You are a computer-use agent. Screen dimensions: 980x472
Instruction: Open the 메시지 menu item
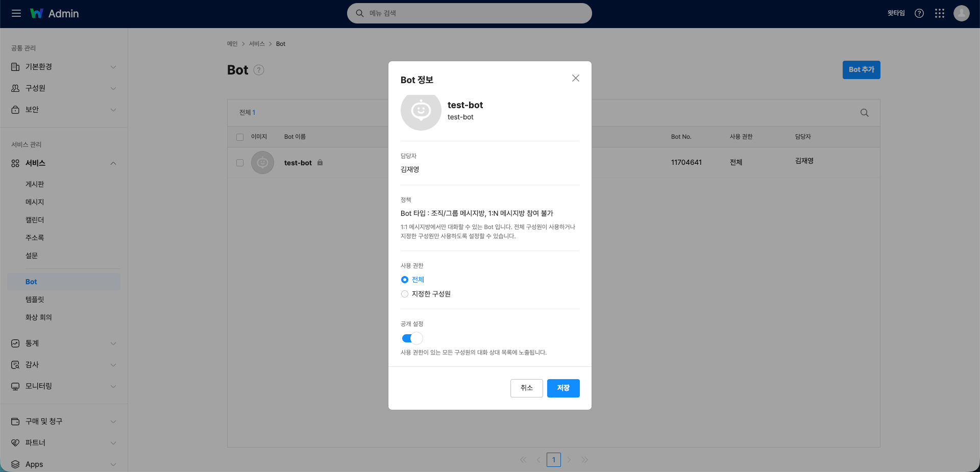pyautogui.click(x=35, y=202)
